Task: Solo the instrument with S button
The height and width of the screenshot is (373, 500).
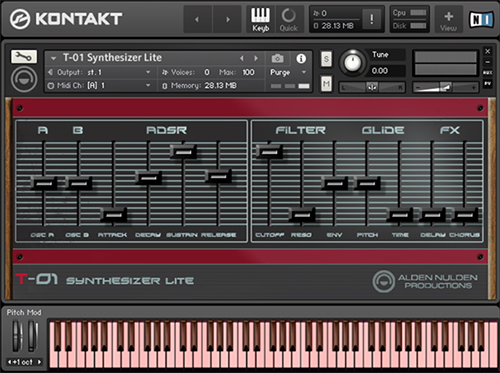Action: [x=326, y=59]
